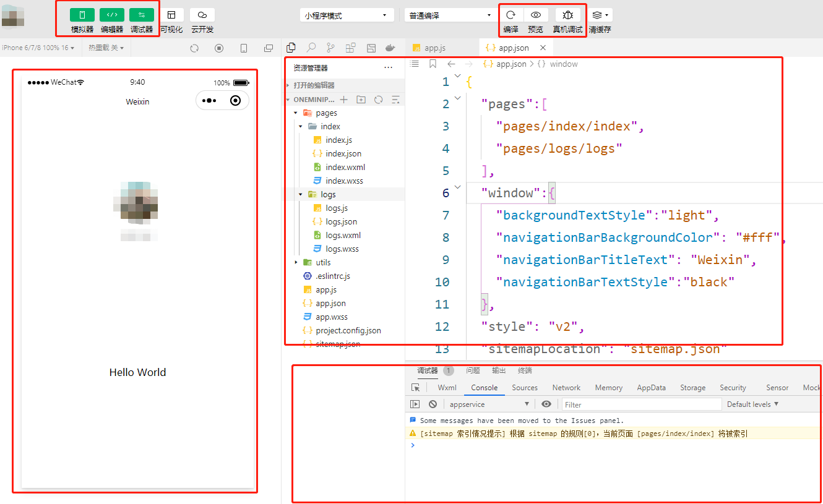Toggle the 调试器 debugger panel button
This screenshot has height=504, width=823.
[142, 15]
